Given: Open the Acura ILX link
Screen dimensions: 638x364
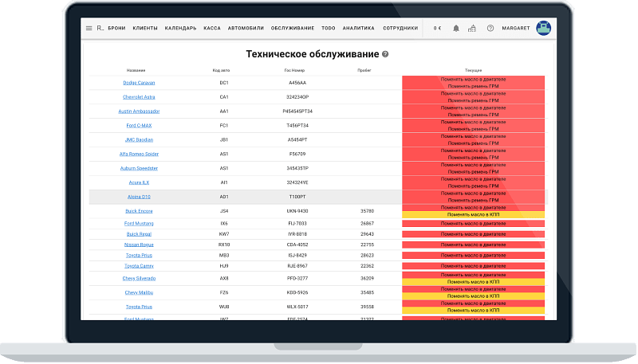Looking at the screenshot, I should point(139,182).
